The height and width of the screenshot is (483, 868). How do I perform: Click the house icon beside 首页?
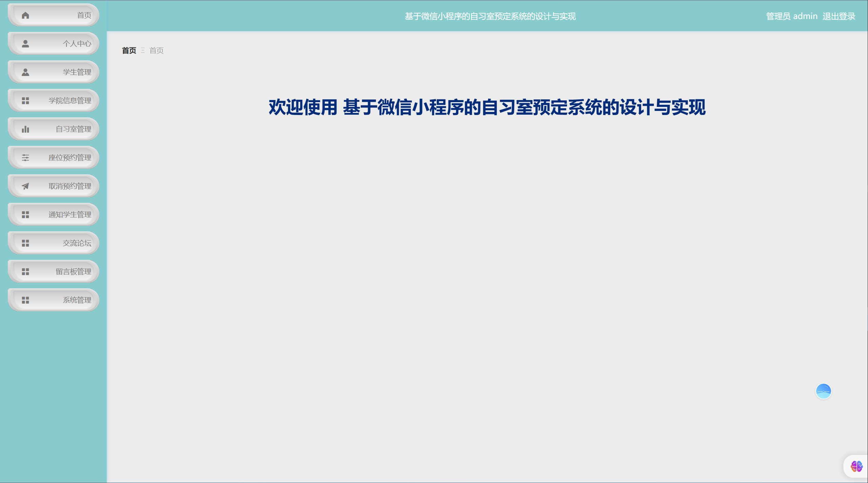click(x=25, y=15)
